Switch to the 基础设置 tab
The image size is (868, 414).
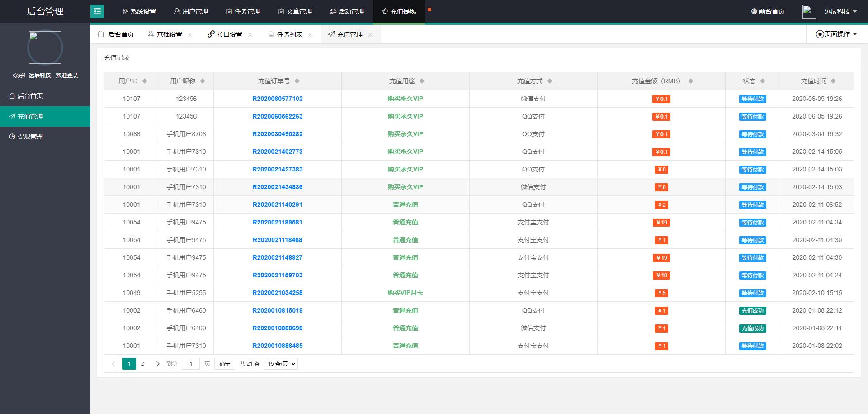165,34
